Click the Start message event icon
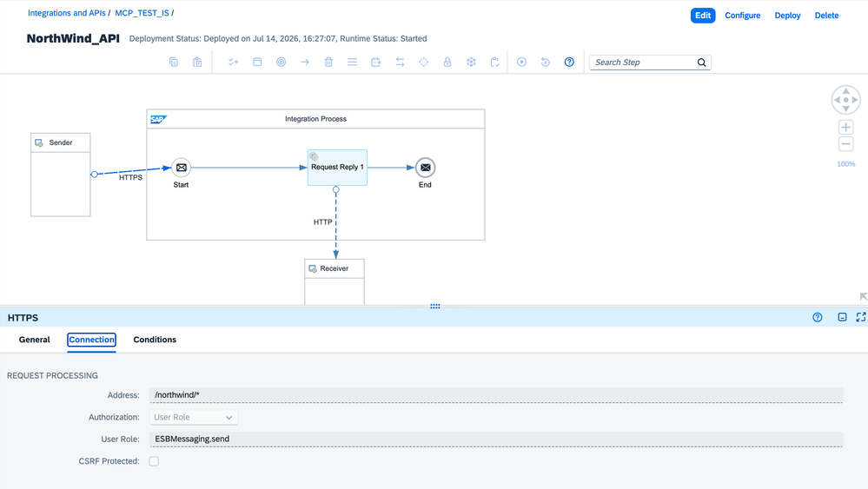This screenshot has height=489, width=868. 181,168
